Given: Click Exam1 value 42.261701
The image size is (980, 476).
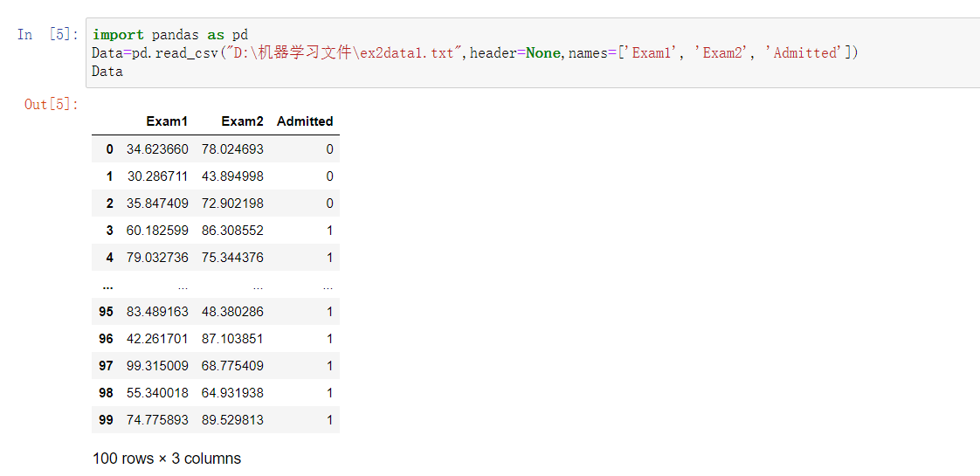Looking at the screenshot, I should 157,339.
